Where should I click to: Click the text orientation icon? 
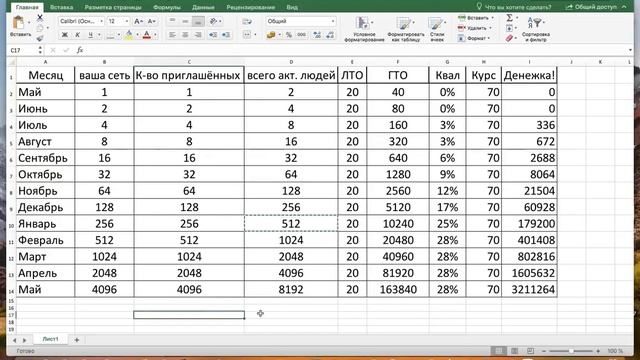coord(213,21)
